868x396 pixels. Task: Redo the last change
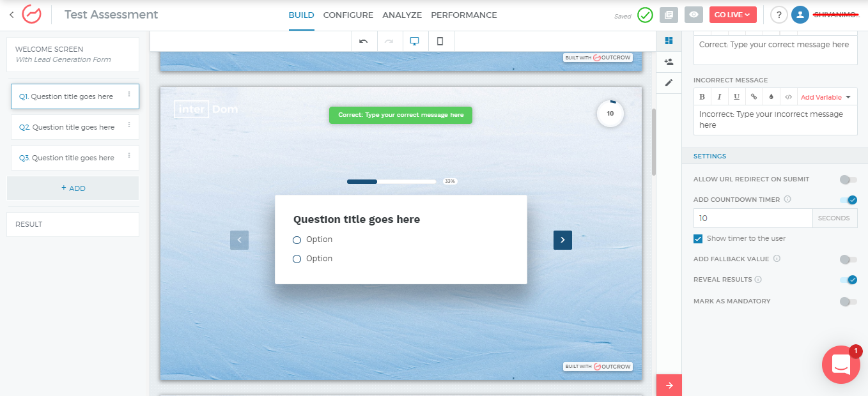pos(389,42)
